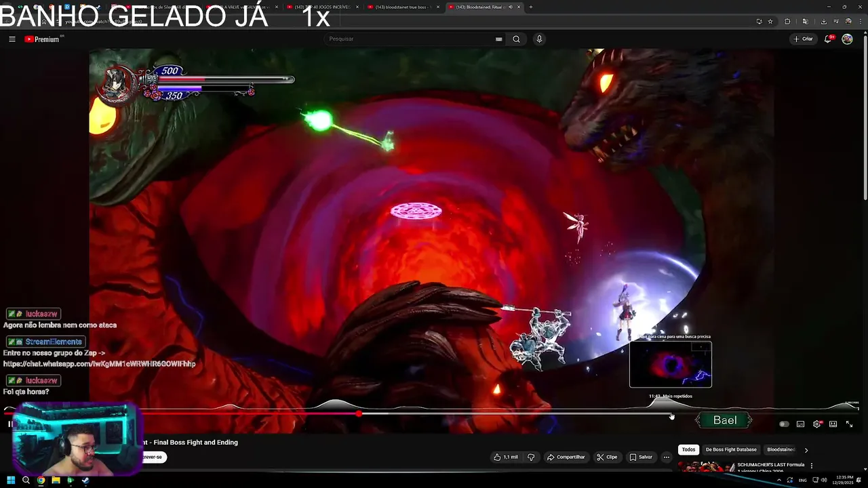This screenshot has height=488, width=868.
Task: Dislike the video thumbs down
Action: point(531,457)
